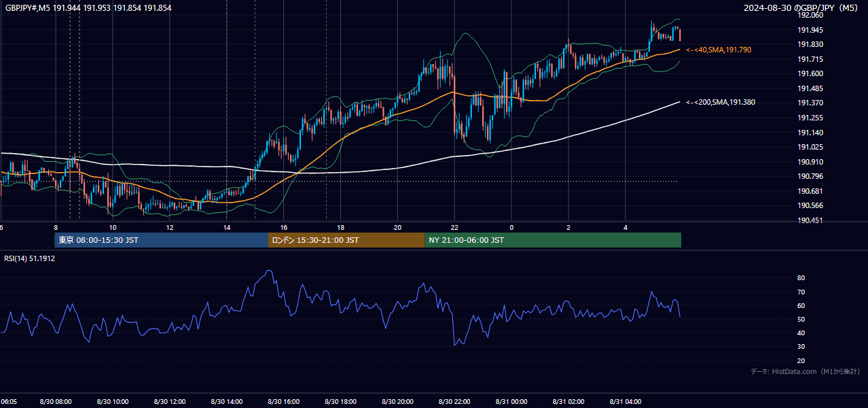This screenshot has height=408, width=868.
Task: Click hour tick 12 under price chart
Action: click(x=170, y=228)
